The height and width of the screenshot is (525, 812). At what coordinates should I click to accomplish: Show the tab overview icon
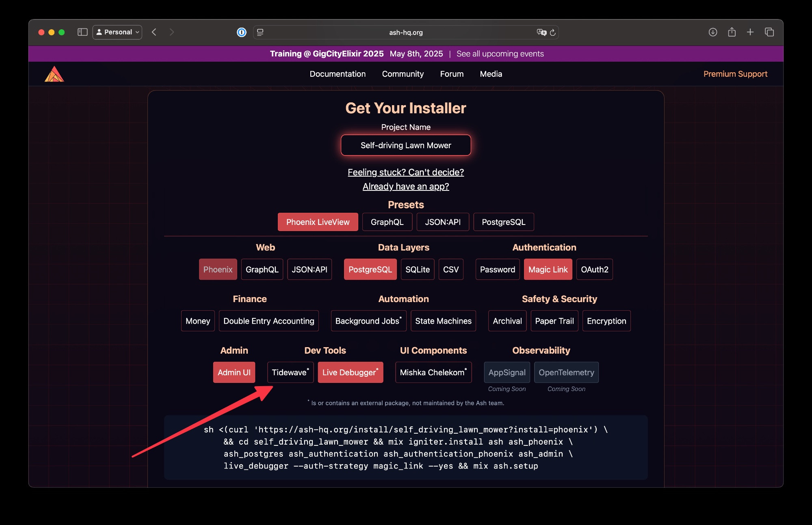769,32
